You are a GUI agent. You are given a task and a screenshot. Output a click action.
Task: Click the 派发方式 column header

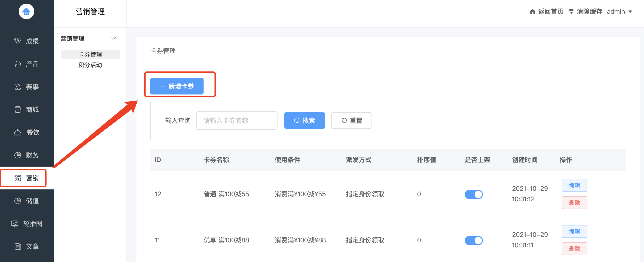click(x=359, y=160)
